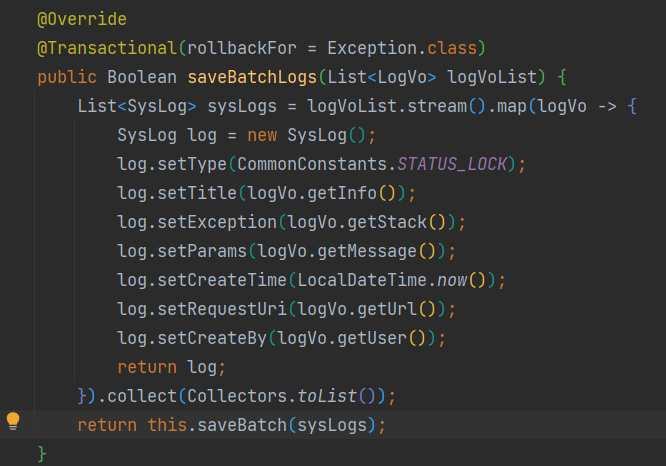666x466 pixels.
Task: Click the yellow lightbulb quick-fix icon
Action: [14, 422]
